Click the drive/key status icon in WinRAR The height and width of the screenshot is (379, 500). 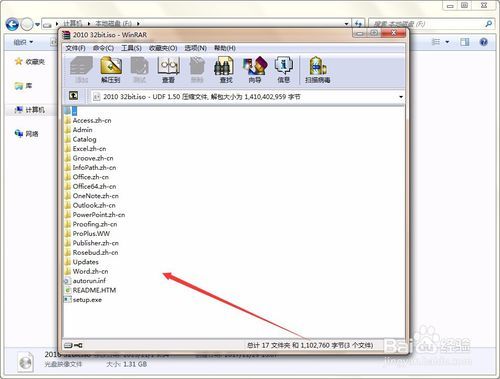point(73,345)
